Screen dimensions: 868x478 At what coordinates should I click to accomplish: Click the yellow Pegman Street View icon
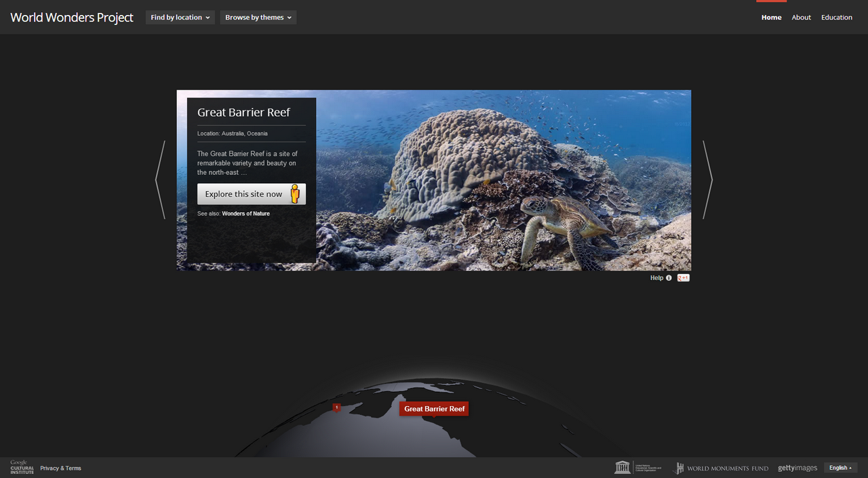click(295, 194)
